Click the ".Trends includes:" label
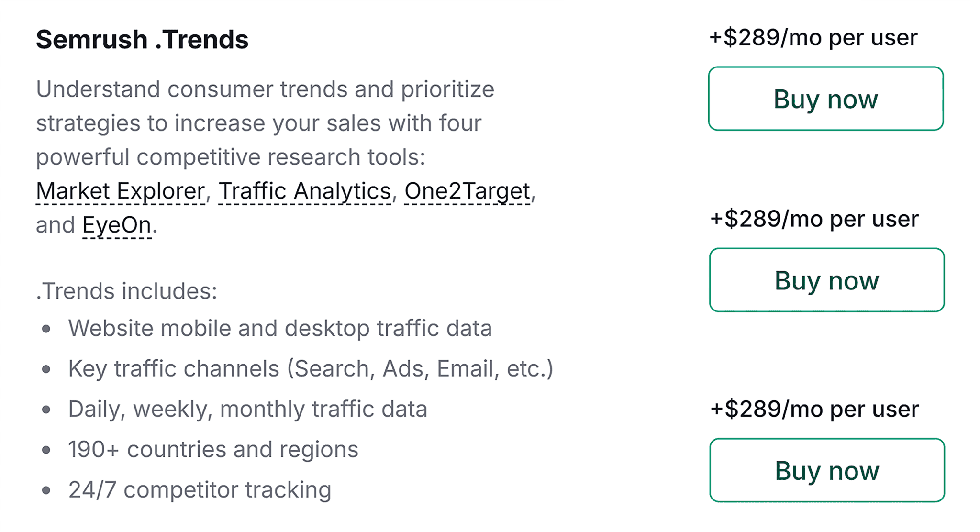This screenshot has height=532, width=980. click(127, 291)
